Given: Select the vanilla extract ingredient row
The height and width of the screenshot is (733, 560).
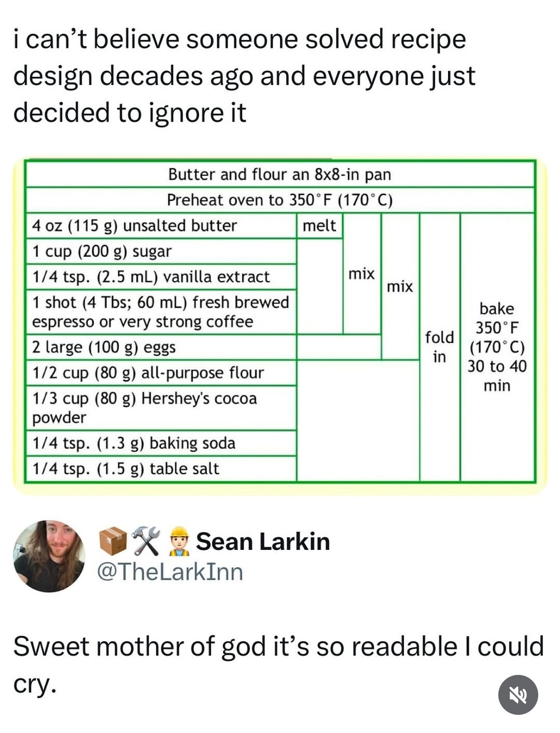Looking at the screenshot, I should [x=161, y=276].
